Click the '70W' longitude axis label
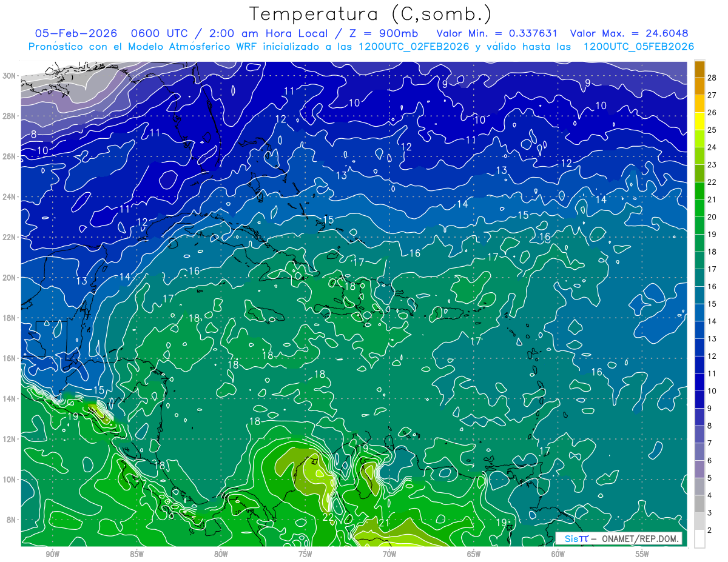 [x=389, y=554]
